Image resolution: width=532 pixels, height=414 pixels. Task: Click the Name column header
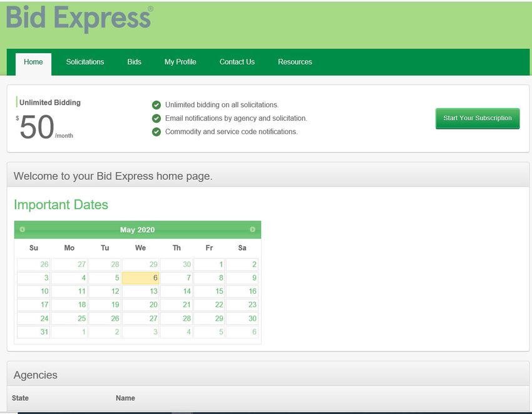125,398
